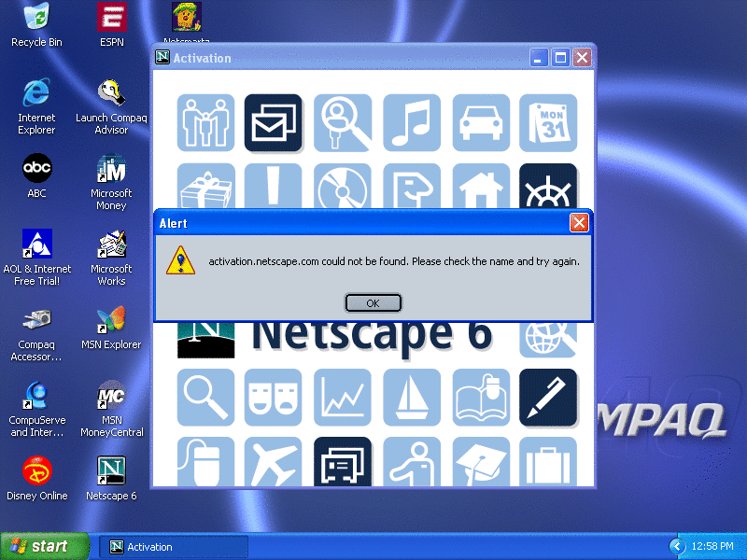Click the 12:58 PM taskbar clock
The image size is (747, 560).
(x=712, y=547)
